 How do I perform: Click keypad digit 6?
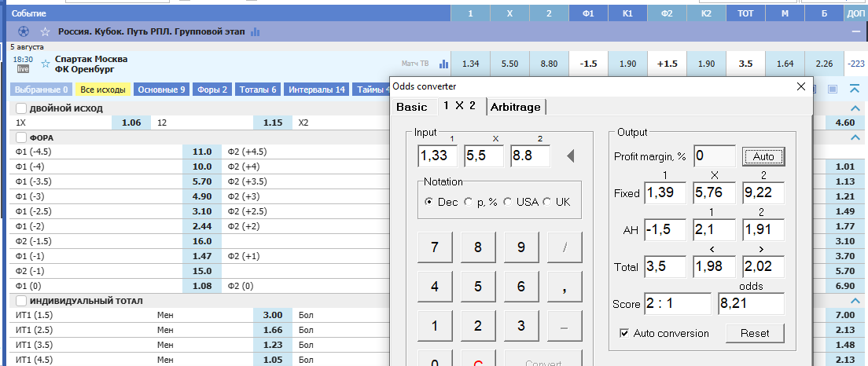pos(521,287)
